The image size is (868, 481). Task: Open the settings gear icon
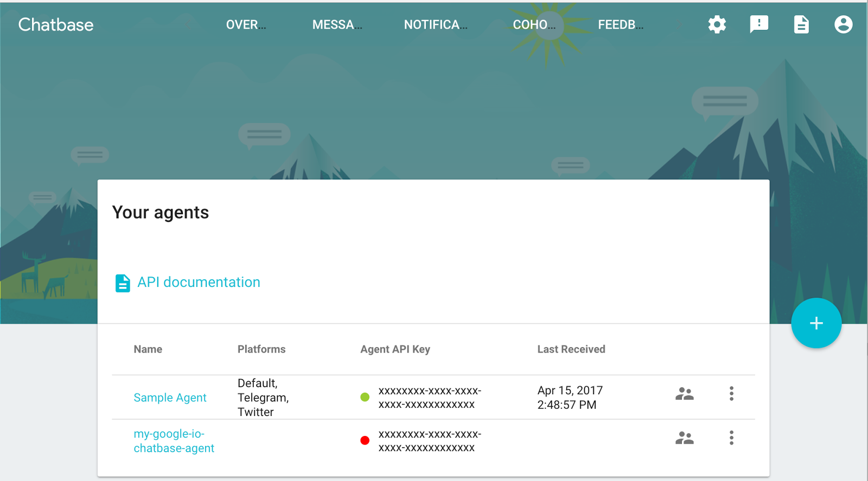(717, 24)
